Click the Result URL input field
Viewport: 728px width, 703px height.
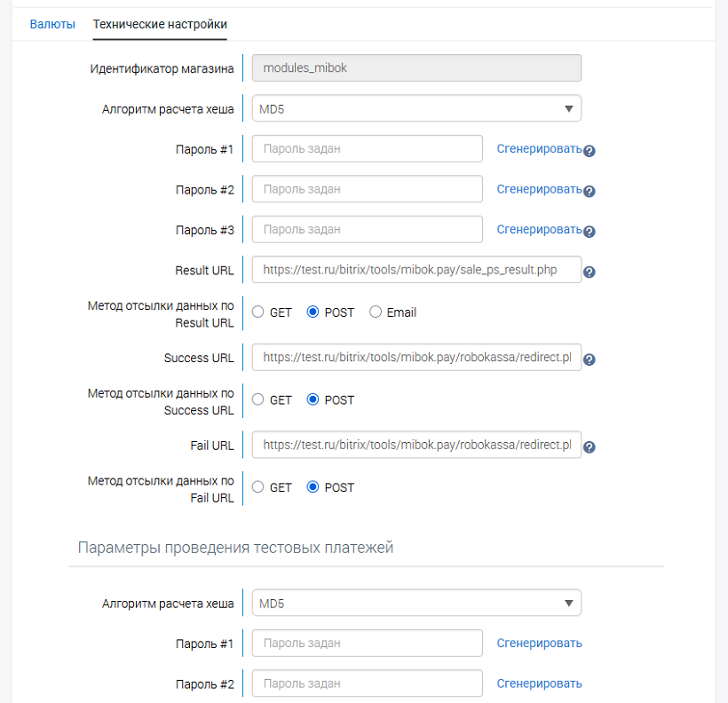(416, 270)
